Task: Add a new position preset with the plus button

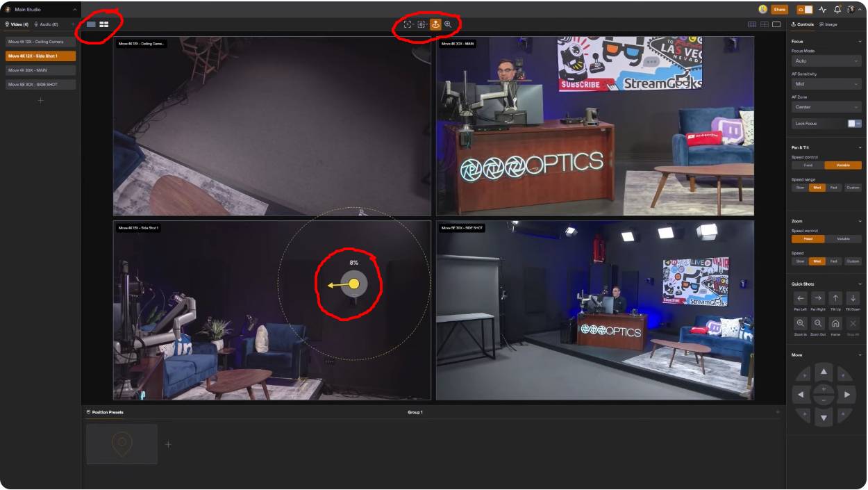Action: click(167, 443)
